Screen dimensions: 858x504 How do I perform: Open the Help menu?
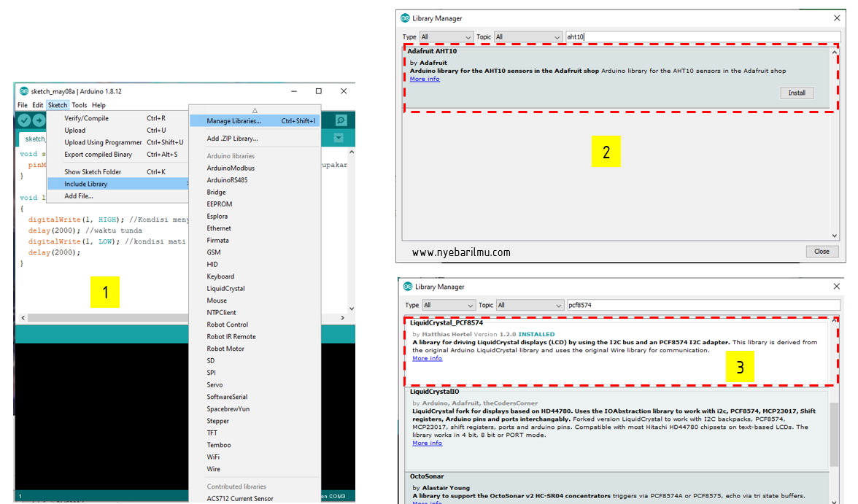coord(98,105)
